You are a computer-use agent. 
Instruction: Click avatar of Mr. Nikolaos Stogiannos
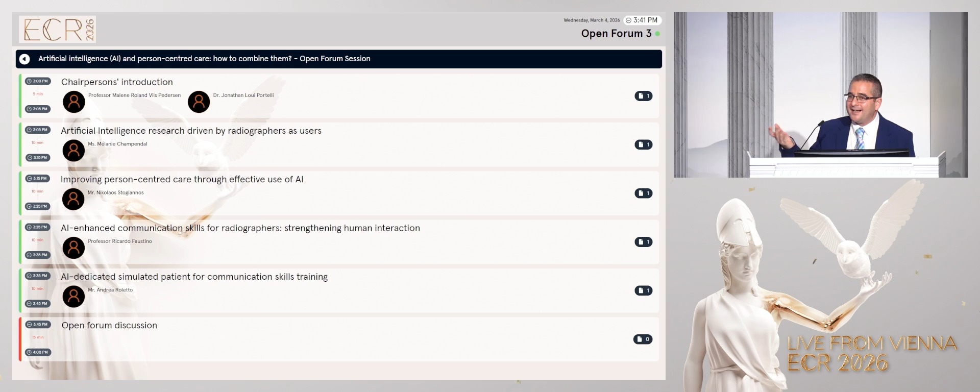coord(73,199)
